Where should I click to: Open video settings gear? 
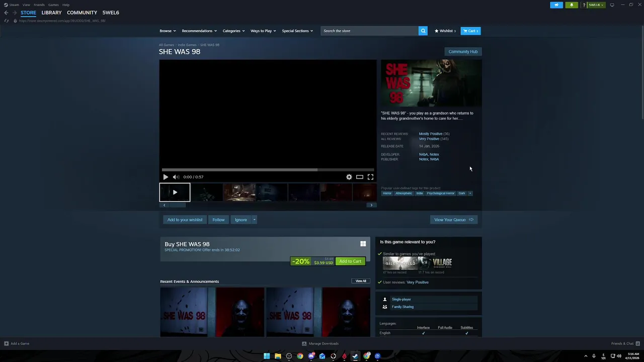tap(349, 177)
